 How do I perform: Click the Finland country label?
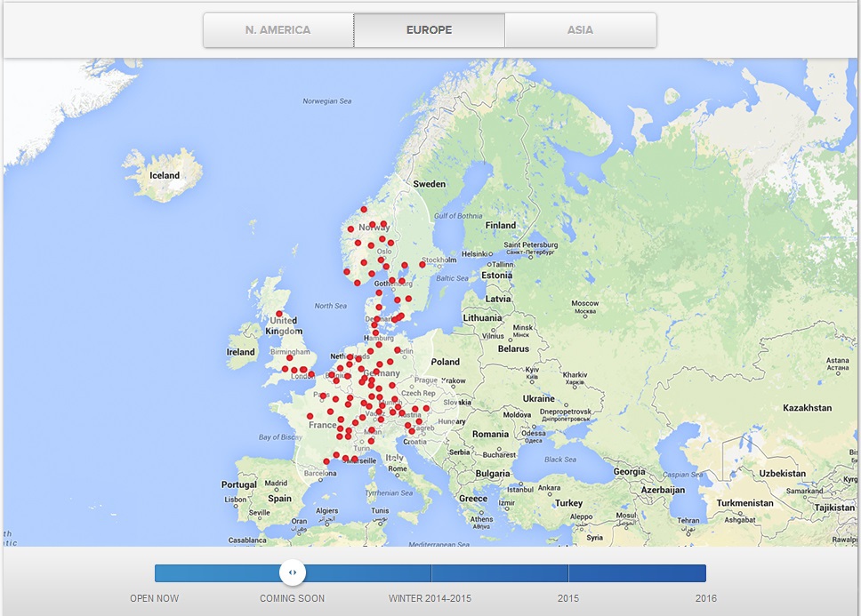[501, 226]
